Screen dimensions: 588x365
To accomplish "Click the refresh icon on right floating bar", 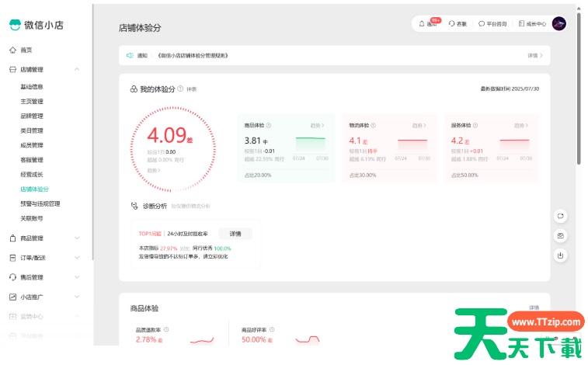I will coord(560,216).
